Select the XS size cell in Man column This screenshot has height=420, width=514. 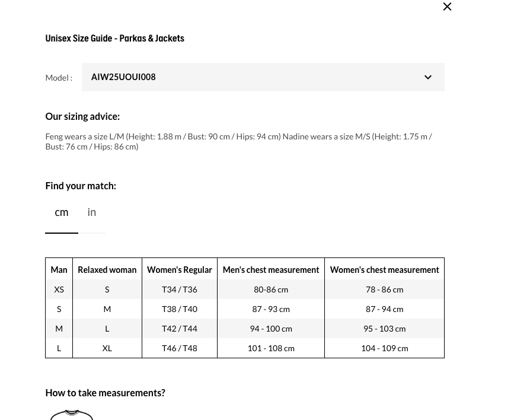(59, 289)
